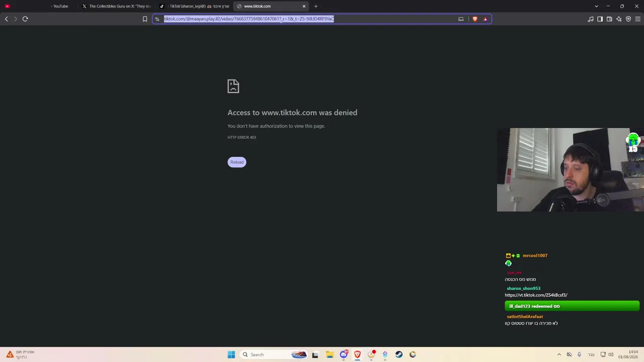Open Leo AI assistant
This screenshot has height=362, width=644.
(x=619, y=19)
